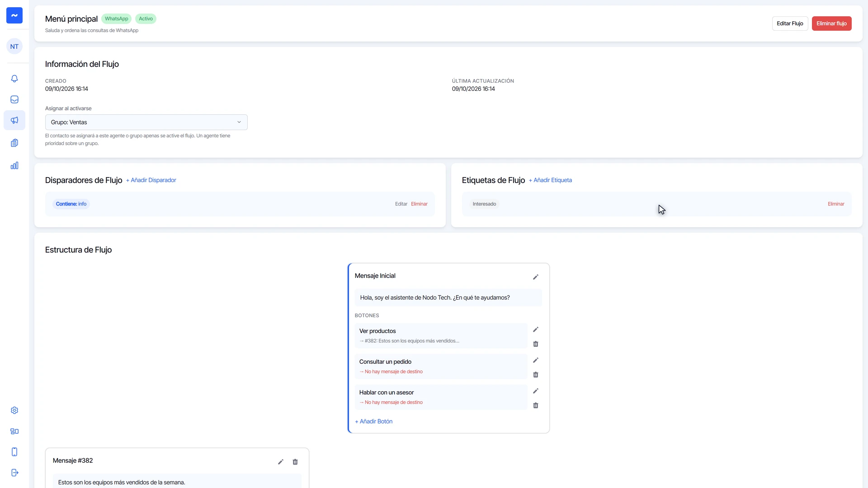The width and height of the screenshot is (868, 488).
Task: Click the Estos son los equipos message text
Action: pos(122,483)
